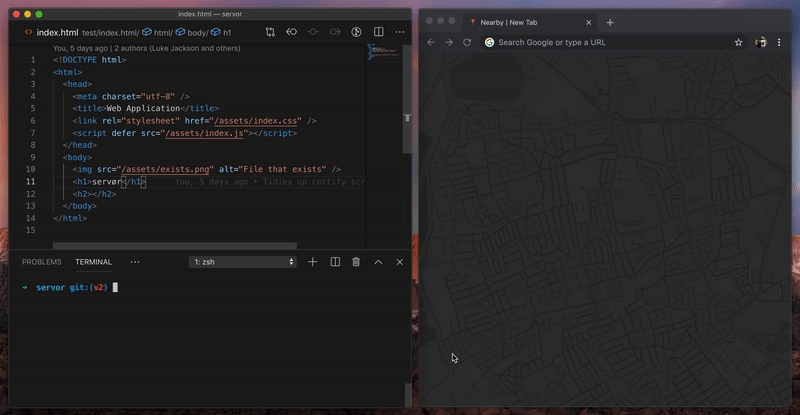
Task: Click the new terminal plus icon
Action: pos(313,262)
